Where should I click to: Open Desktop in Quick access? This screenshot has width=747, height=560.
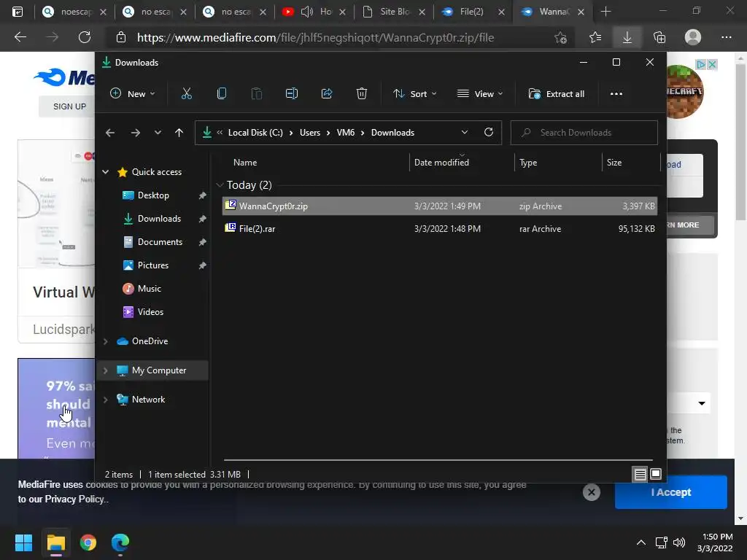pos(153,195)
